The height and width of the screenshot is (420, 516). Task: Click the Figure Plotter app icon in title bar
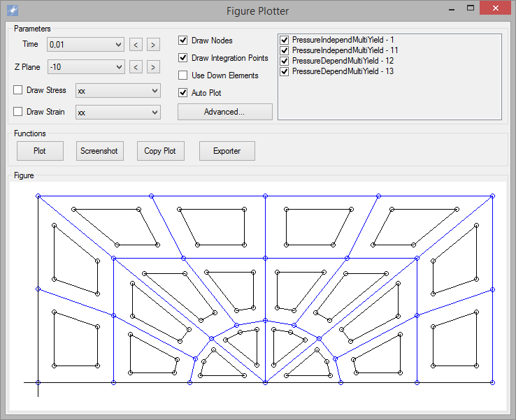(12, 10)
